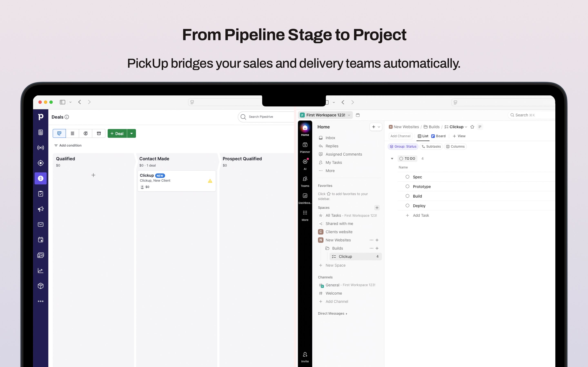Open the Campaigns megaphone icon
The height and width of the screenshot is (367, 588).
click(x=41, y=209)
